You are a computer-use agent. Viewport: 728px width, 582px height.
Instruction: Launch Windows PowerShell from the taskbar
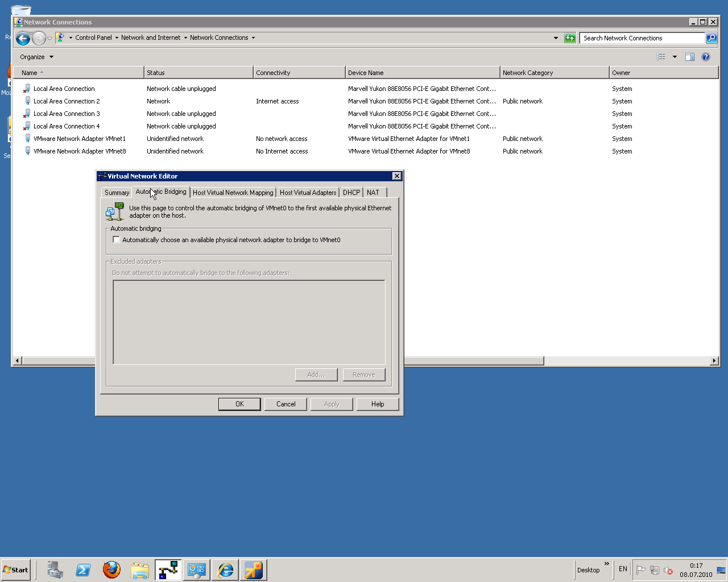83,569
